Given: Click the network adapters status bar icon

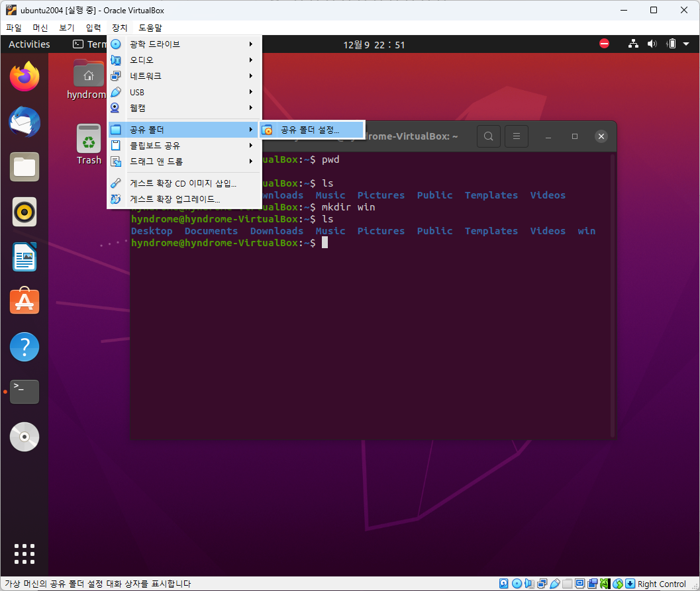Looking at the screenshot, I should coord(542,584).
